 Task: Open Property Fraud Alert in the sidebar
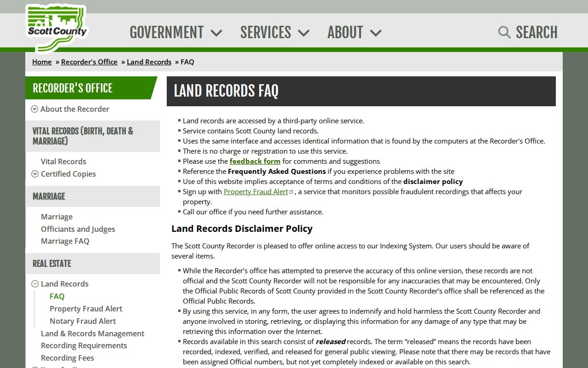point(86,309)
